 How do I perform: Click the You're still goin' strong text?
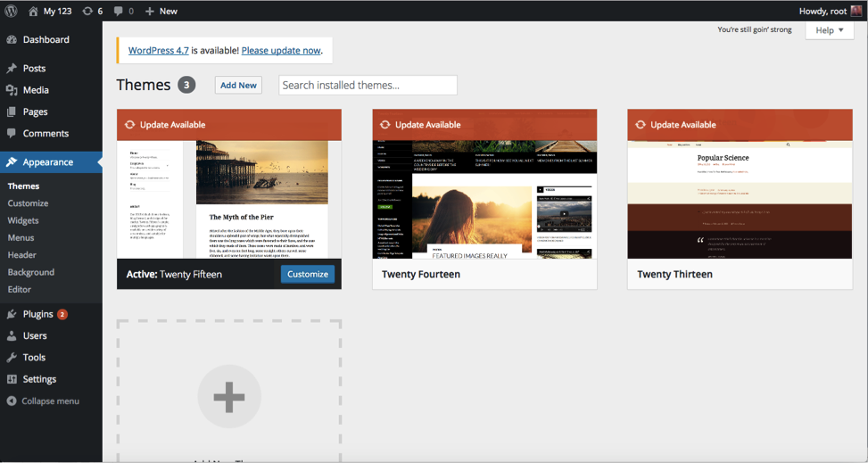755,30
